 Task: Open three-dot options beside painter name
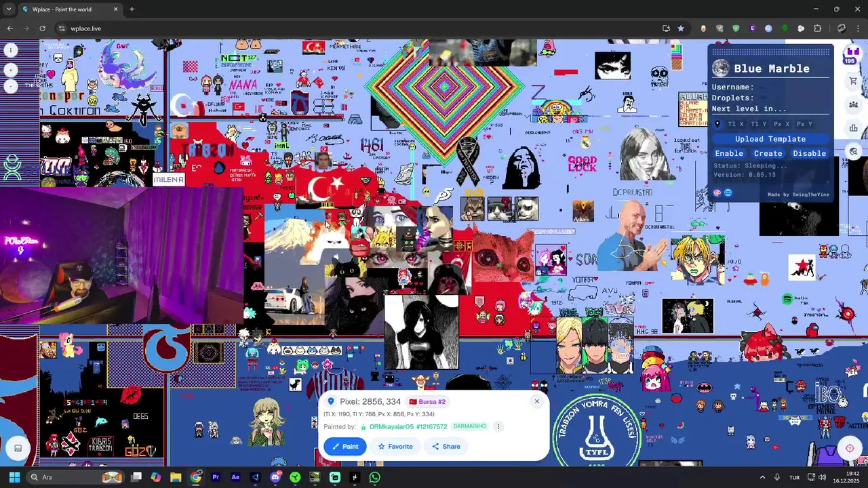coord(498,427)
